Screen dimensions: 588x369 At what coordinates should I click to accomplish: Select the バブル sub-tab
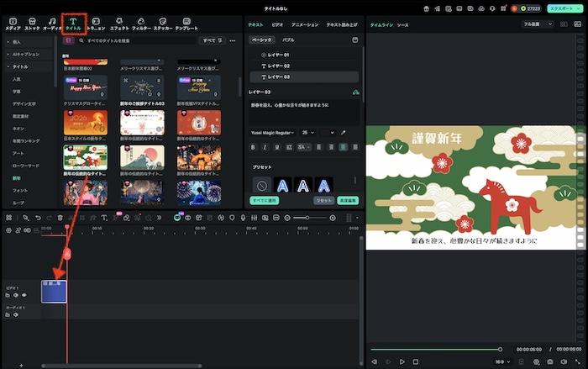(288, 40)
